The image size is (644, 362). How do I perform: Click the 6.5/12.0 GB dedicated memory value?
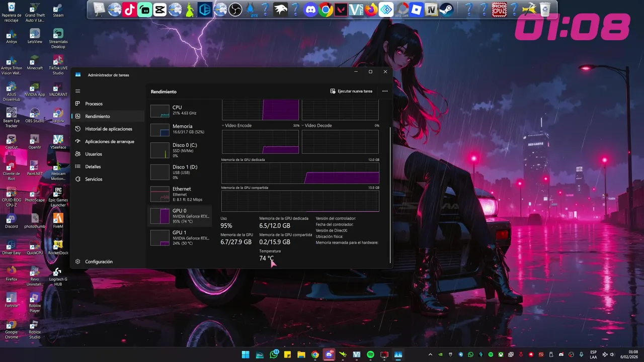click(x=275, y=226)
